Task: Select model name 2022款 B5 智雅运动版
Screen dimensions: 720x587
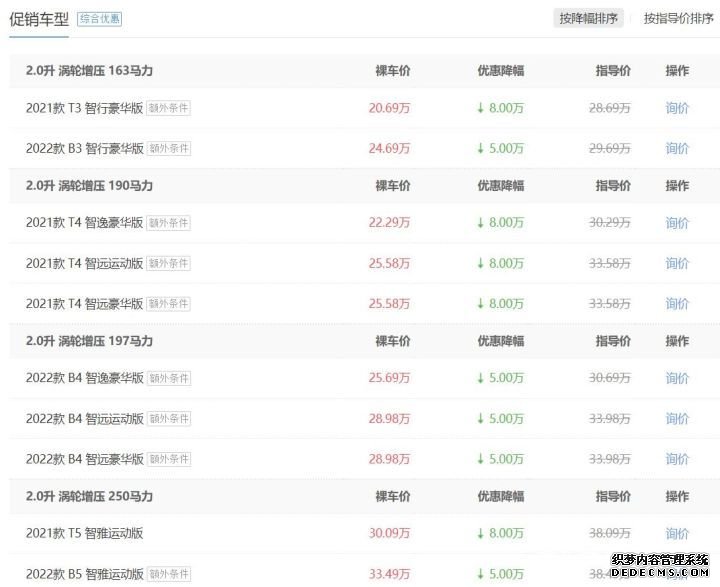Action: click(x=84, y=574)
